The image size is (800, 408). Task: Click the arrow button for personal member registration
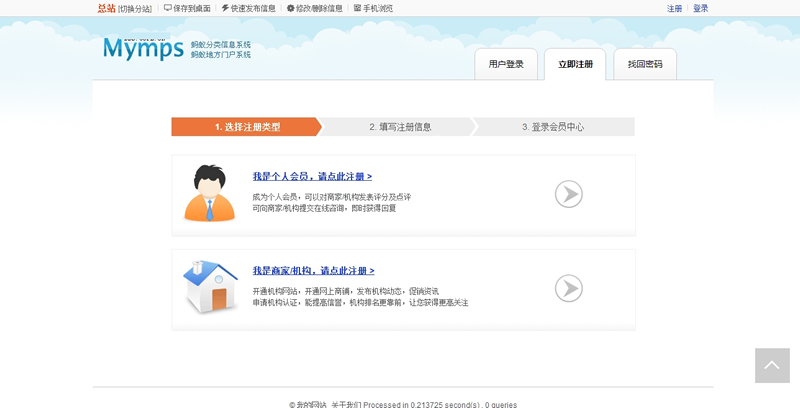568,194
